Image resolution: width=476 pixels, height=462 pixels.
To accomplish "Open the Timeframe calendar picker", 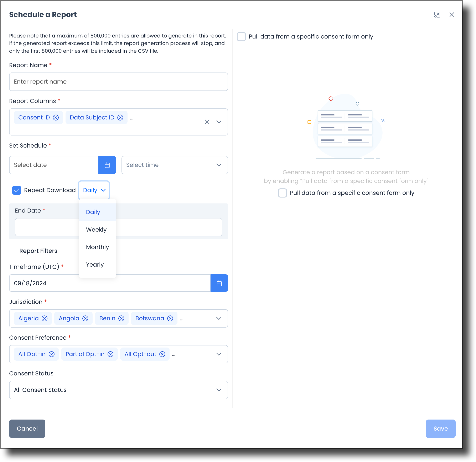I will 219,283.
